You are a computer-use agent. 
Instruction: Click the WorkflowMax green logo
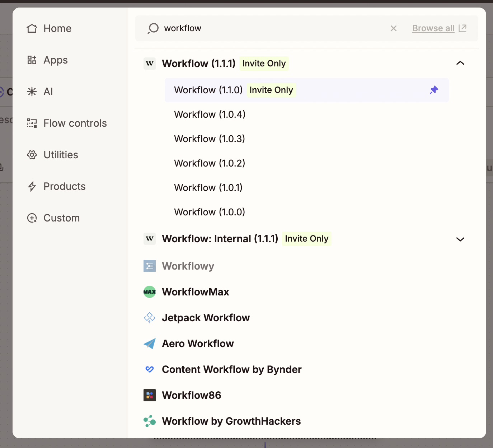tap(150, 292)
